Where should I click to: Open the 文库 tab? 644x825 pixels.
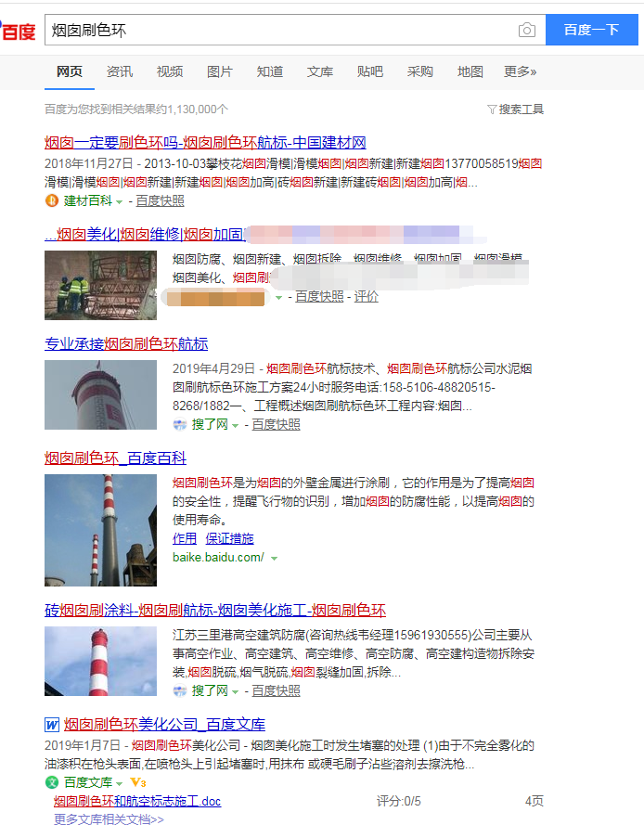[320, 71]
